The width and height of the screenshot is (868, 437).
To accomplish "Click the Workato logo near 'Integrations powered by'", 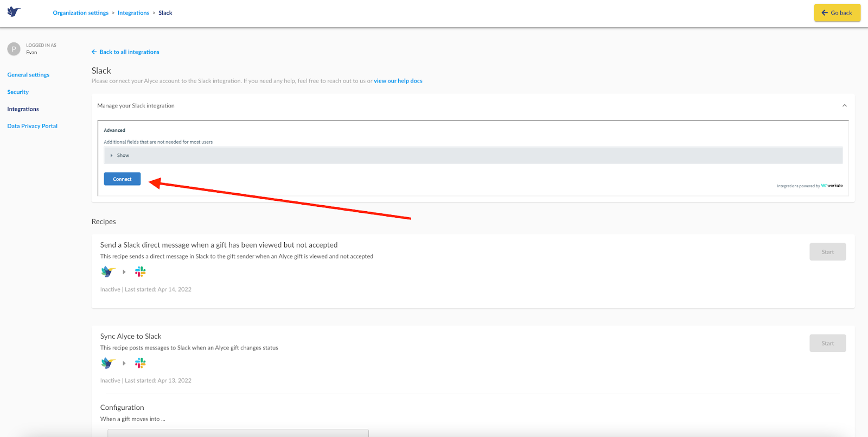I will coord(832,186).
